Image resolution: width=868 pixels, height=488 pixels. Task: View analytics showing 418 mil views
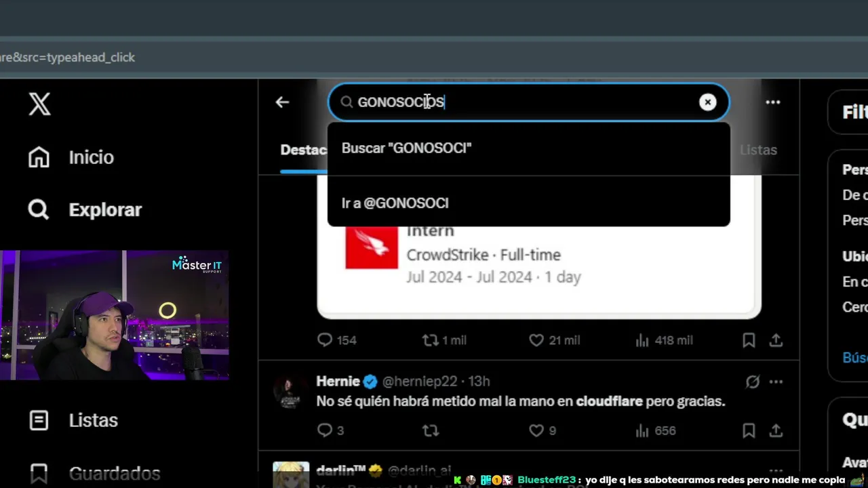[664, 340]
